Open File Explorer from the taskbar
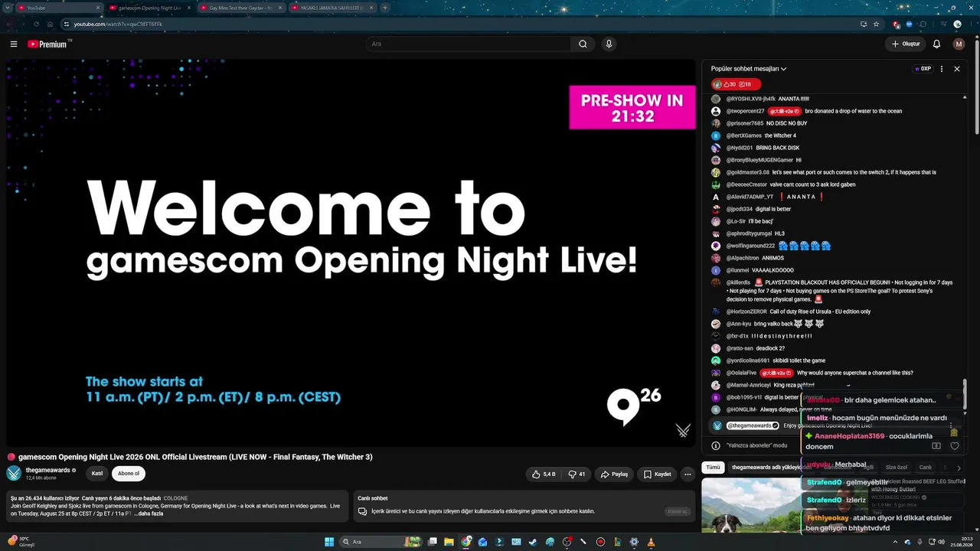The height and width of the screenshot is (551, 980). pyautogui.click(x=449, y=542)
